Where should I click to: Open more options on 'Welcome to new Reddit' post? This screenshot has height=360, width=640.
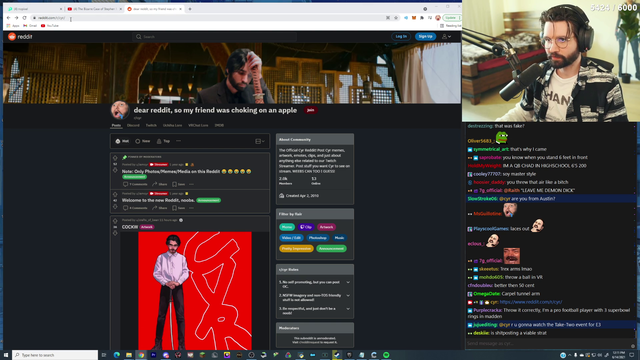(191, 208)
